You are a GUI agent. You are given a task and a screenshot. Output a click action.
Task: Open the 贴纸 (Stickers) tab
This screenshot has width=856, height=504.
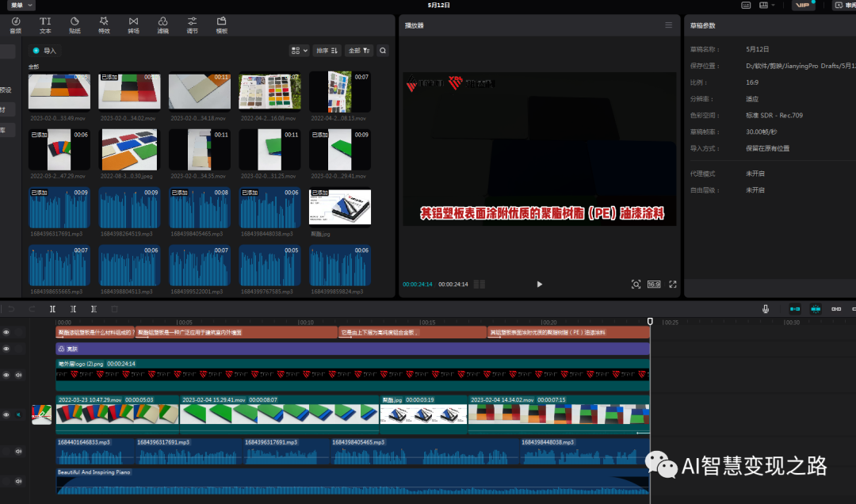point(75,25)
